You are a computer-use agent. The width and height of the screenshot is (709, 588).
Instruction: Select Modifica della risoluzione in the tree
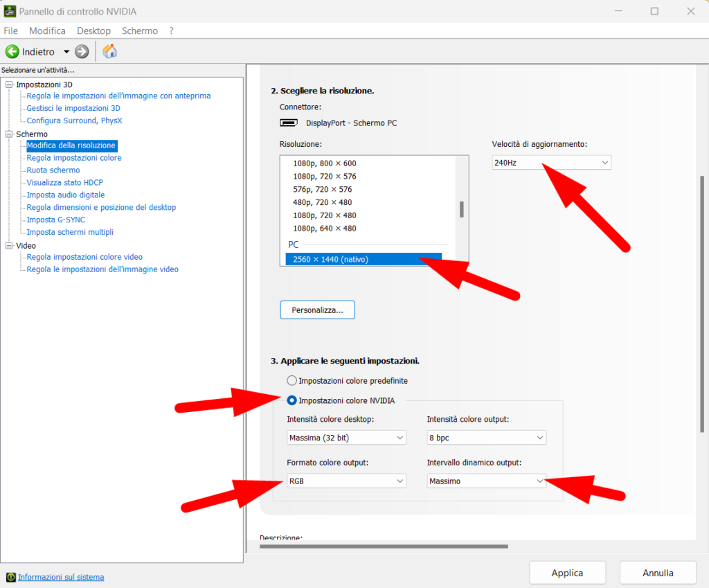pyautogui.click(x=71, y=145)
